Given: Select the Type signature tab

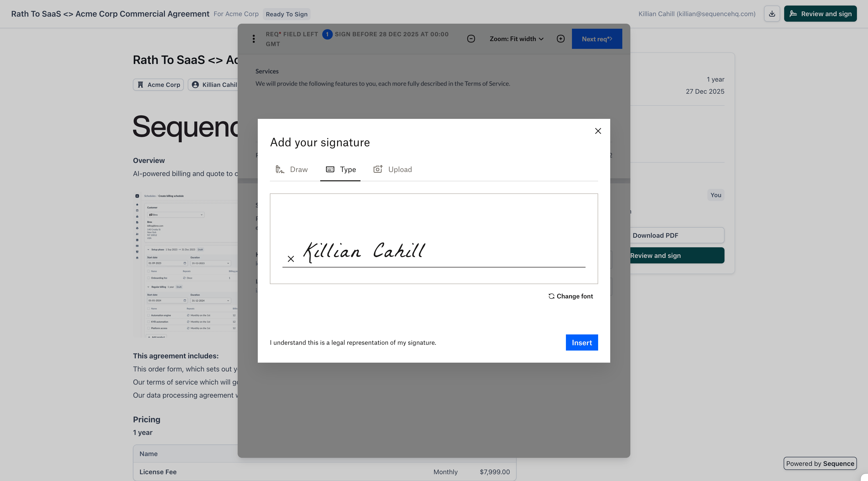Looking at the screenshot, I should click(340, 169).
